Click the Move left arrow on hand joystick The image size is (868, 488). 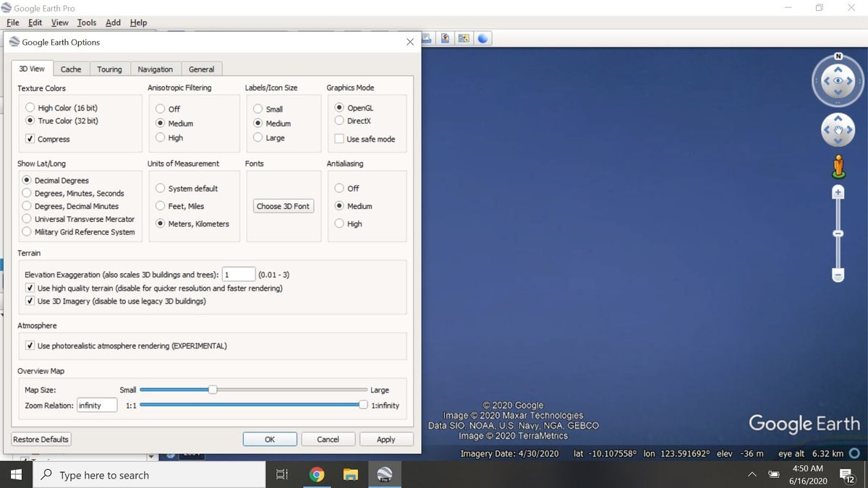[827, 130]
